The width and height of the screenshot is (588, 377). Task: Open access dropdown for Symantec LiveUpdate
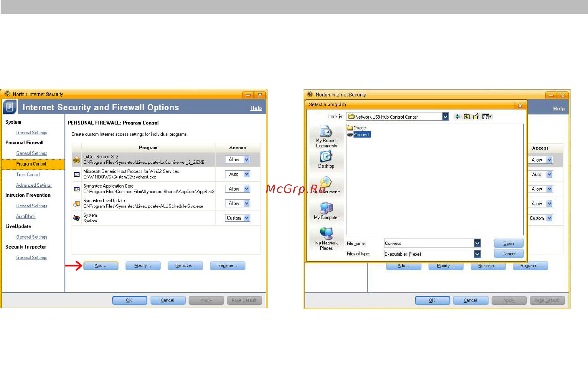(247, 203)
